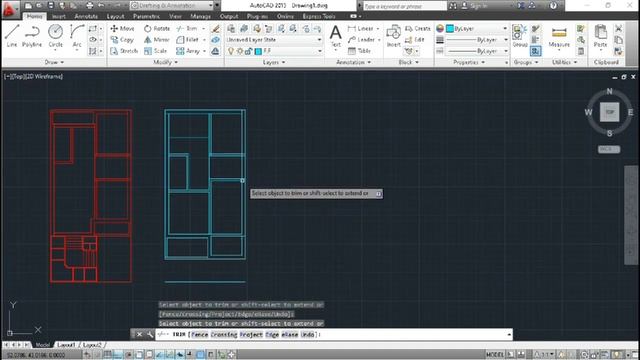Expand the Annotation panel
The image size is (640, 360).
click(353, 62)
